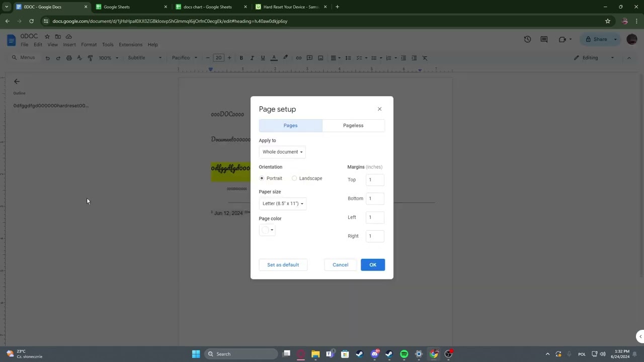
Task: Click the Redo icon
Action: coord(58,58)
